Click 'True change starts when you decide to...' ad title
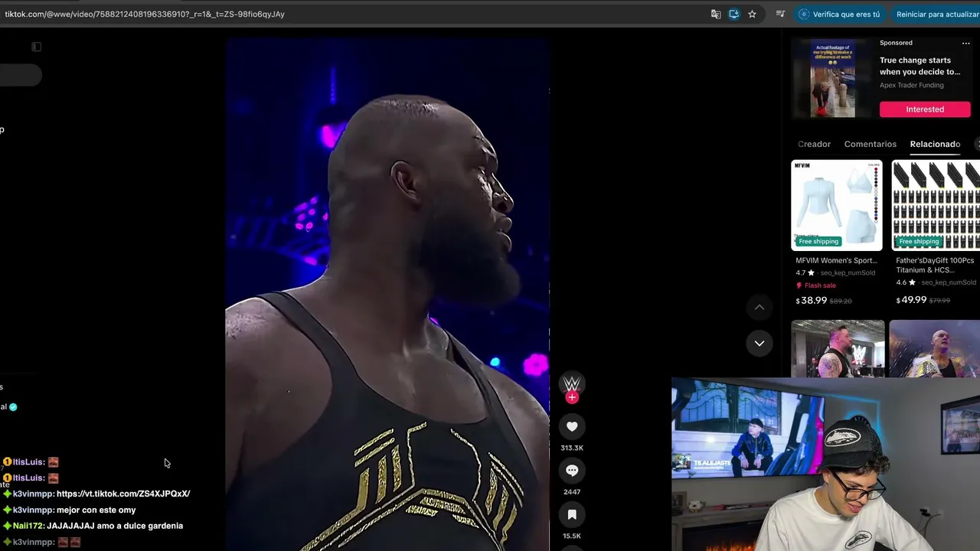Screen dimensions: 980x551 [920, 66]
